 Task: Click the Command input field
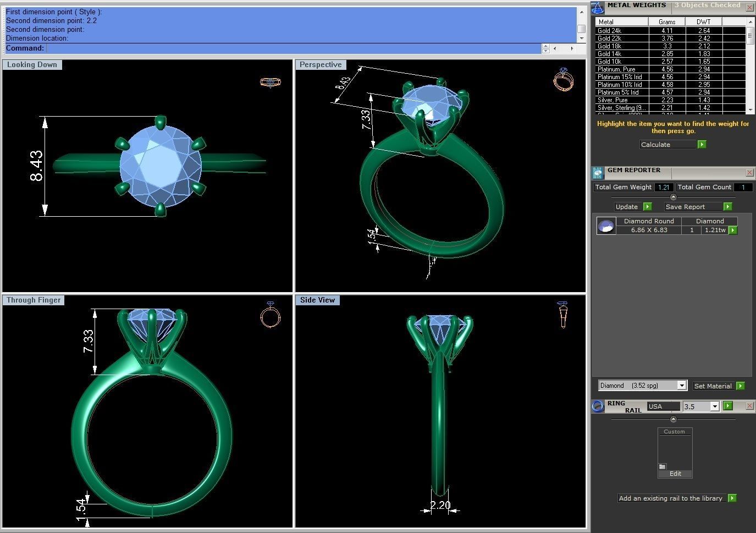pos(294,48)
